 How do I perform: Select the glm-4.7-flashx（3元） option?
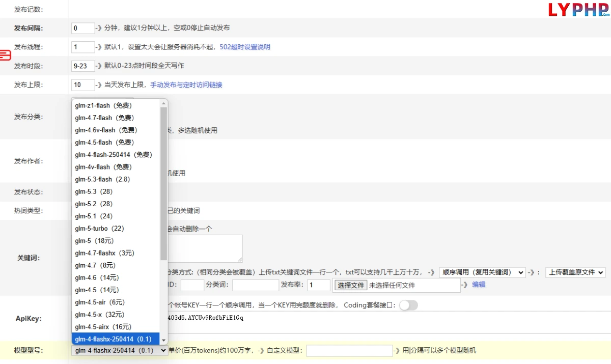coord(116,253)
